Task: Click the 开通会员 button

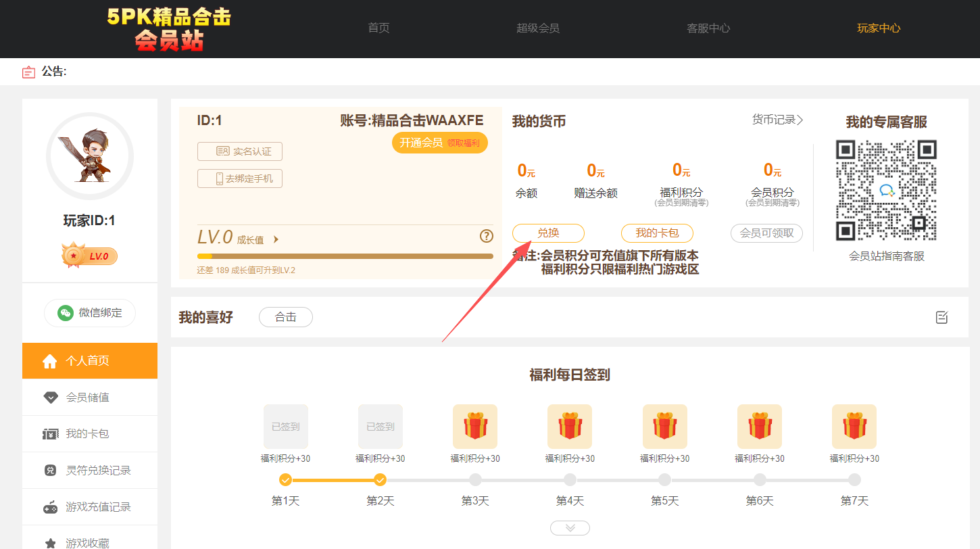Action: pos(439,143)
